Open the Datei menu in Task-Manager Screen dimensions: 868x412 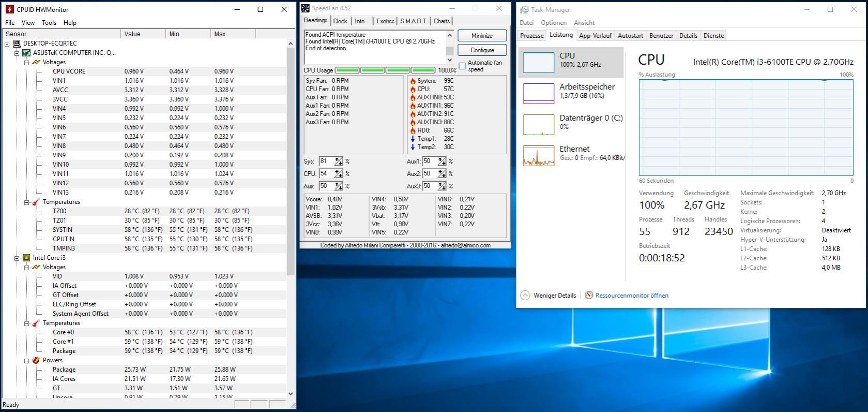(527, 23)
